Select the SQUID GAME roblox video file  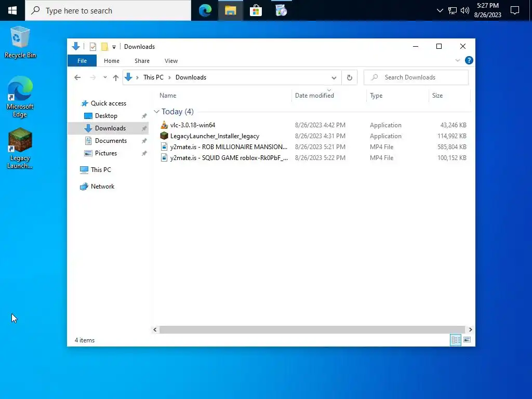point(229,158)
